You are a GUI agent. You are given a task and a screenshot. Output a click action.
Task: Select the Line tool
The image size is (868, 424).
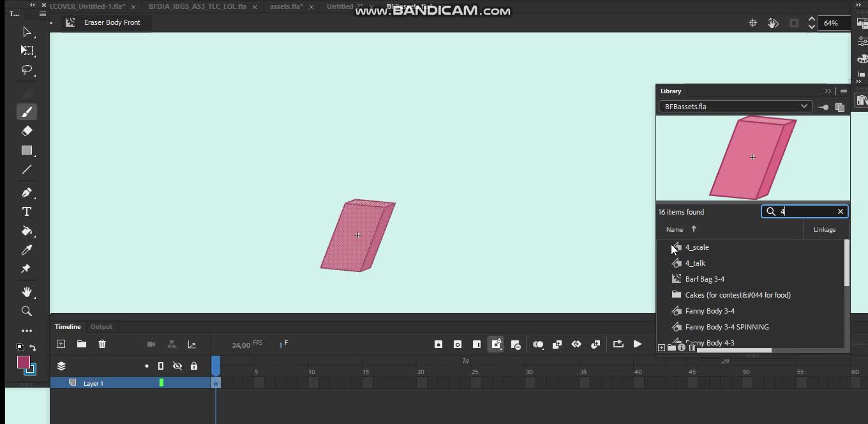(27, 170)
